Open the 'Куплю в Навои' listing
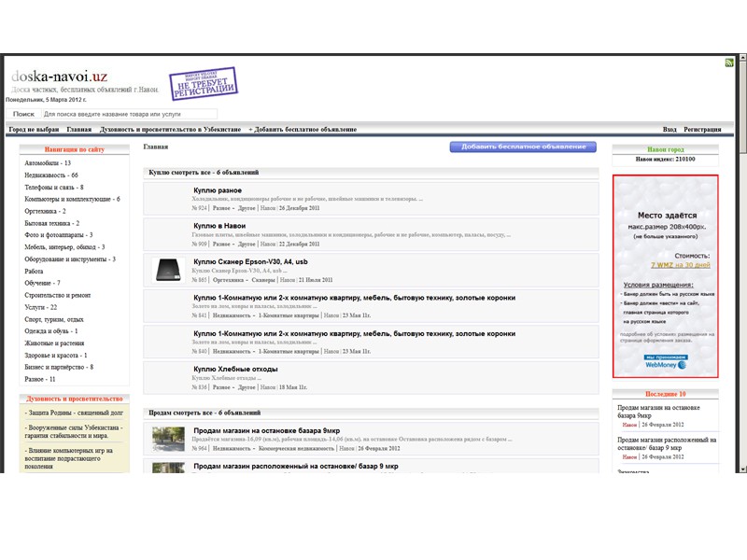The width and height of the screenshot is (747, 560). (219, 226)
